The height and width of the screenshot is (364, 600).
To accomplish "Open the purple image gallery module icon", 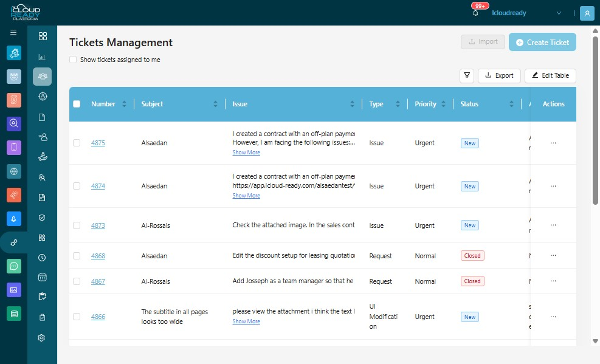I will click(14, 290).
